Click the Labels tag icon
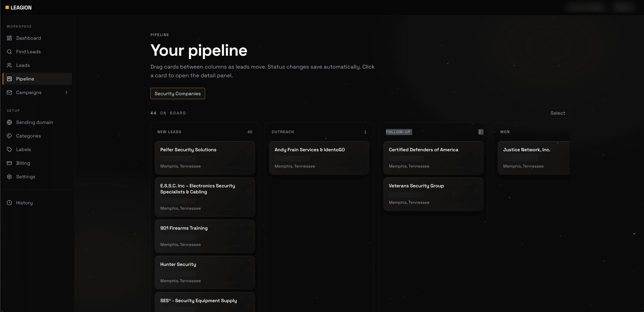 9,149
